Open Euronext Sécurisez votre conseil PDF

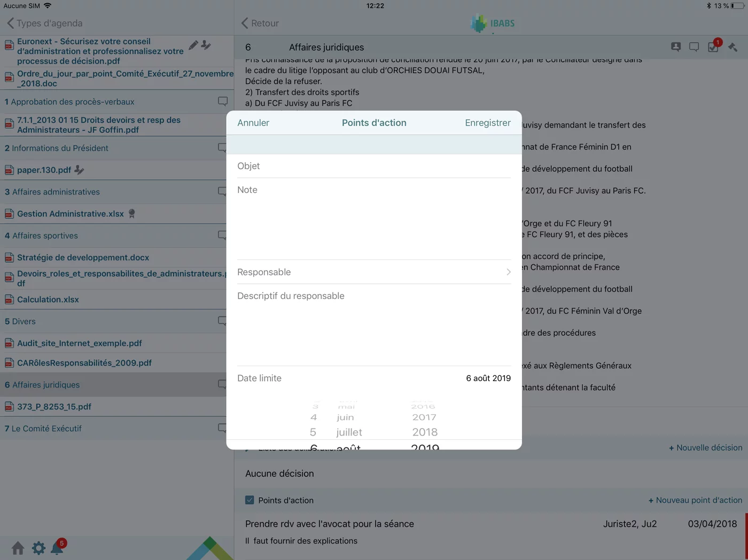[100, 51]
